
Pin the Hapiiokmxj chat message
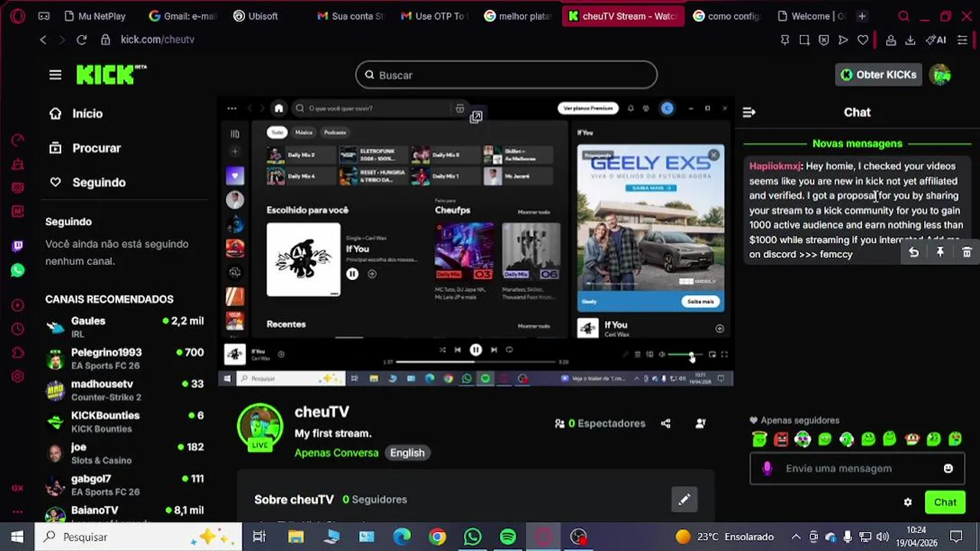tap(940, 252)
